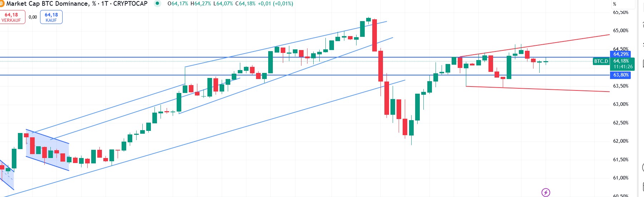Viewport: 644px width, 197px height.
Task: Click the 62,00% price axis label
Action: 621,141
